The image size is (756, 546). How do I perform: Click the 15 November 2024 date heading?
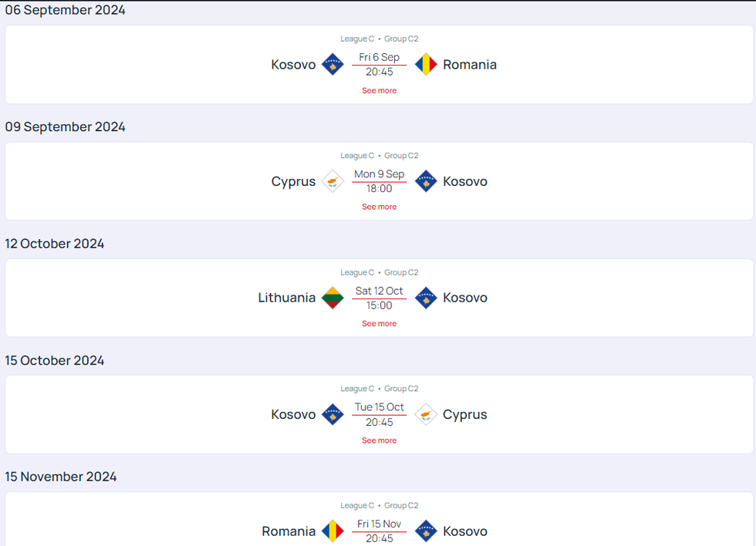tap(61, 477)
